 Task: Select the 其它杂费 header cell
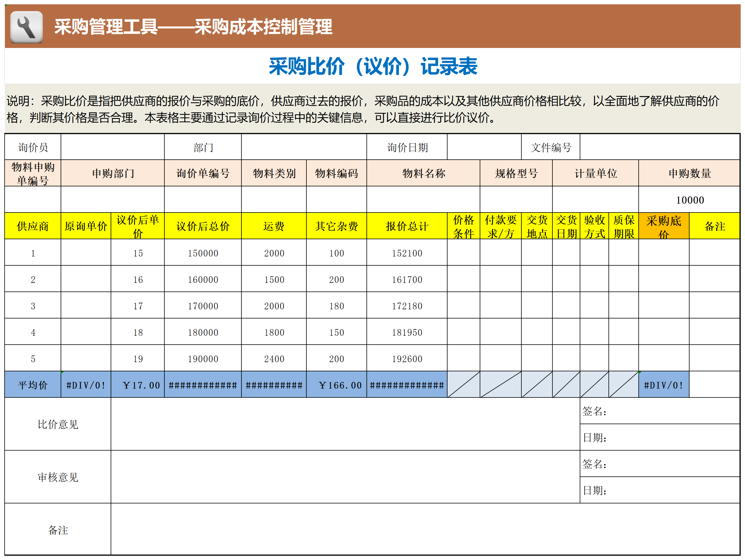(x=337, y=226)
